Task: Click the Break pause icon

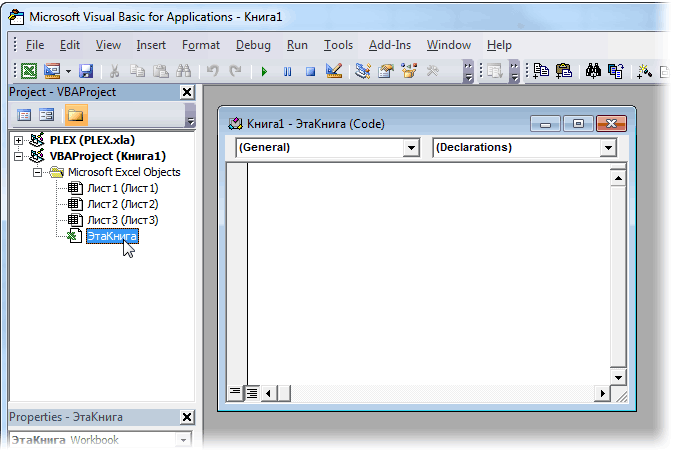Action: coord(288,71)
